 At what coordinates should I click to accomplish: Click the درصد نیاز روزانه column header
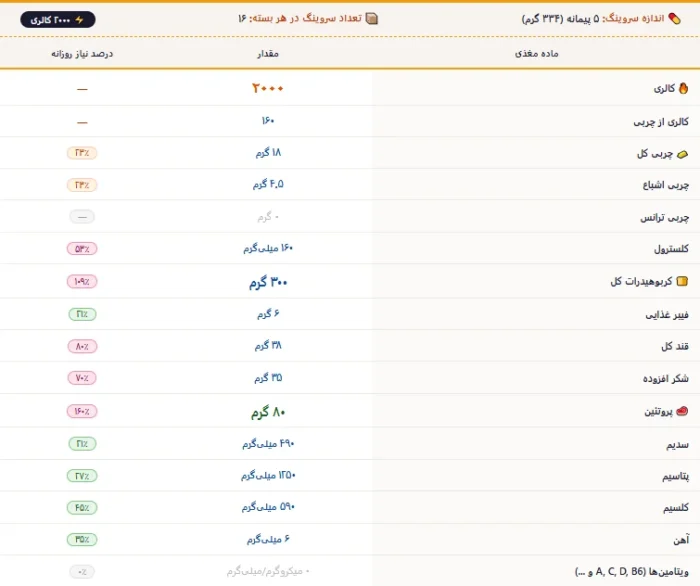(82, 54)
